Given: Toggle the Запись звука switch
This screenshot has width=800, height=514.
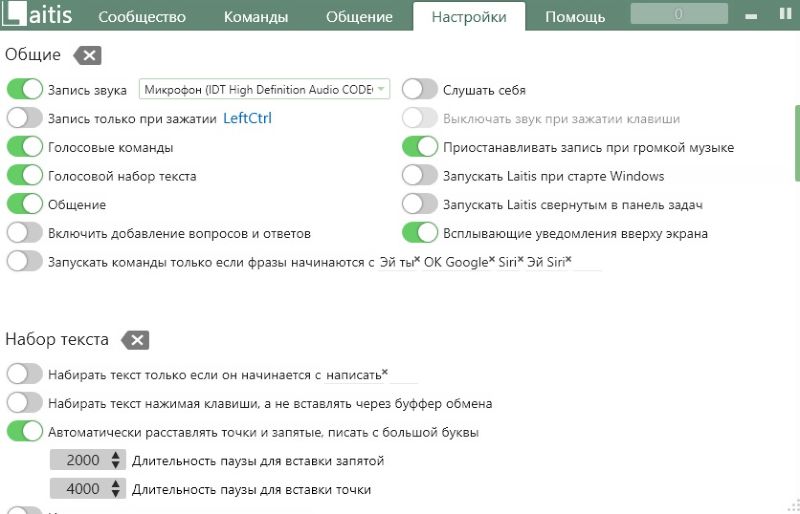Looking at the screenshot, I should pos(24,90).
